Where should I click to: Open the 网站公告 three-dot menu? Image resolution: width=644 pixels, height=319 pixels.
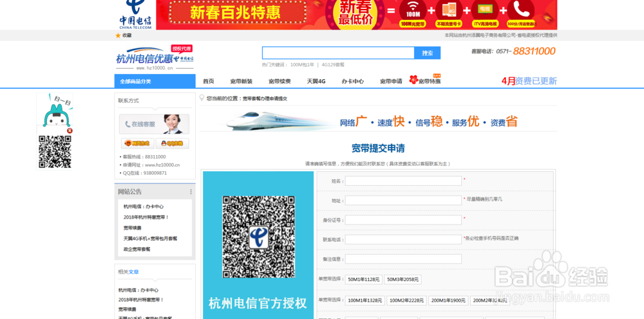[191, 192]
